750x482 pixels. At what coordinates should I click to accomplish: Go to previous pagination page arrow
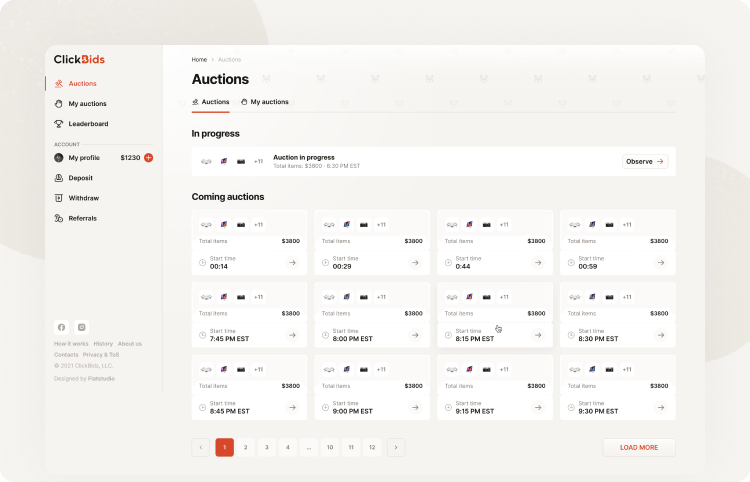(201, 447)
